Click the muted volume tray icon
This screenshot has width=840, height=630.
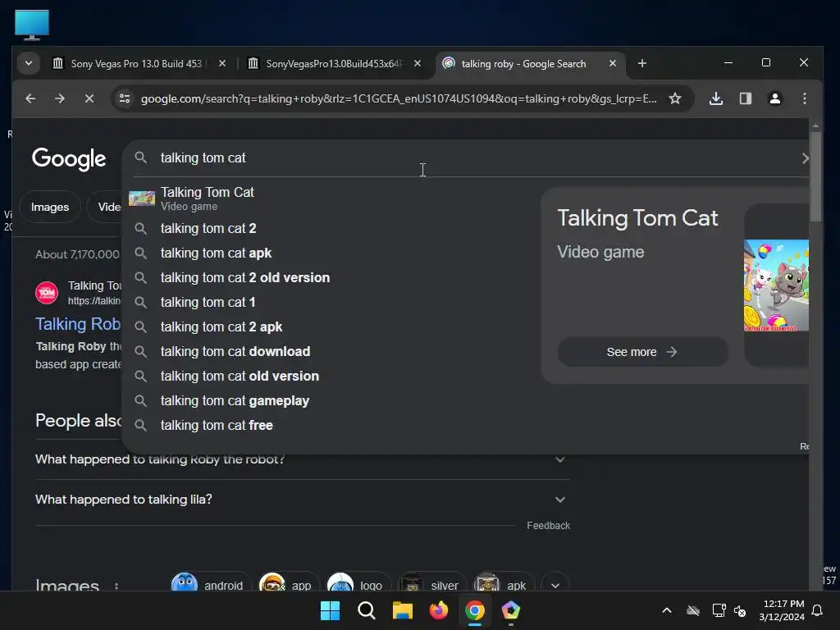(x=740, y=610)
